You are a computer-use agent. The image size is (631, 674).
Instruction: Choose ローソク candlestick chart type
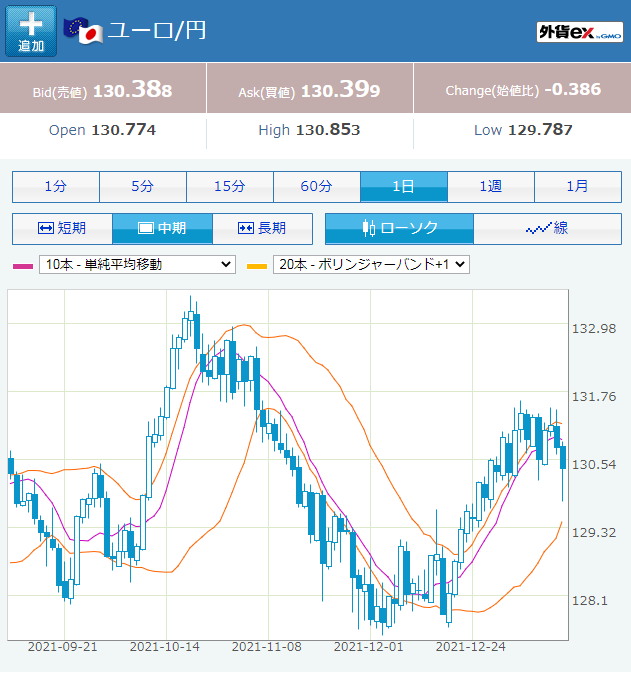tap(400, 229)
